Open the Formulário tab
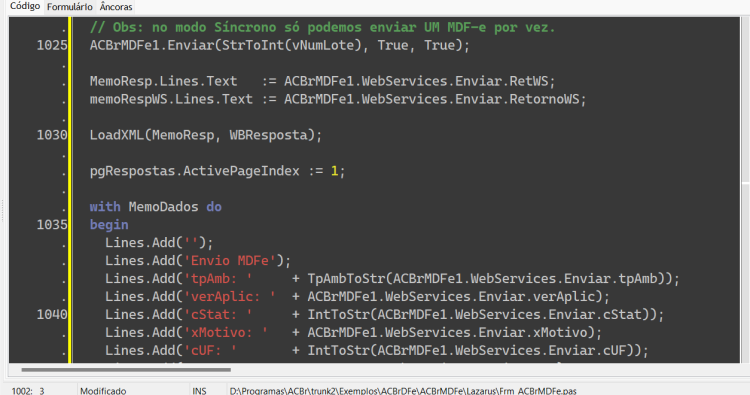750x395 pixels. tap(70, 7)
